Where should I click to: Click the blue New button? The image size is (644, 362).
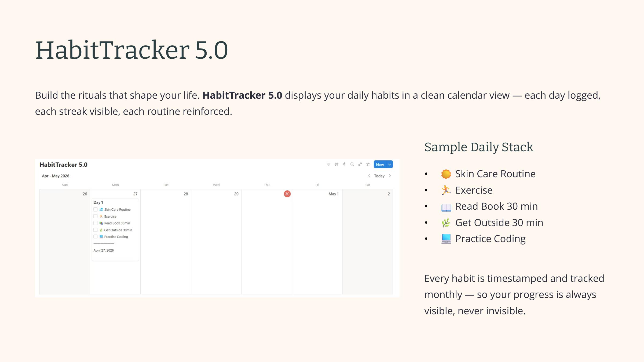tap(380, 164)
